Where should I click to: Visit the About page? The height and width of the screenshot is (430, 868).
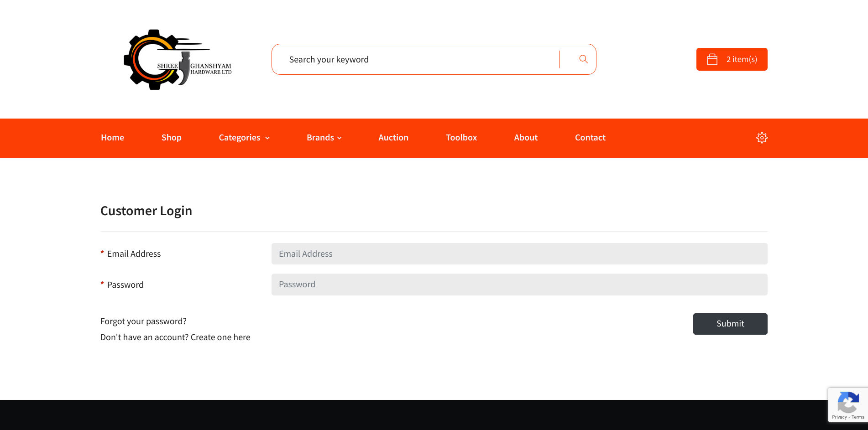click(526, 137)
